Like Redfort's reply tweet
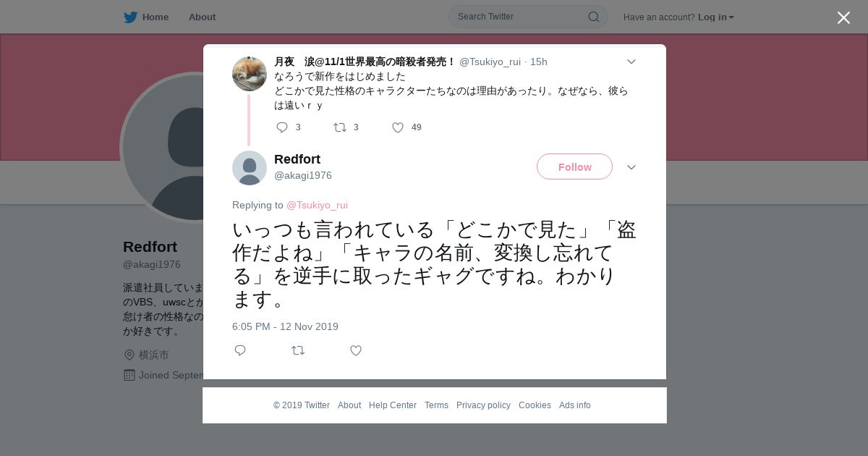The width and height of the screenshot is (868, 456). pyautogui.click(x=356, y=350)
